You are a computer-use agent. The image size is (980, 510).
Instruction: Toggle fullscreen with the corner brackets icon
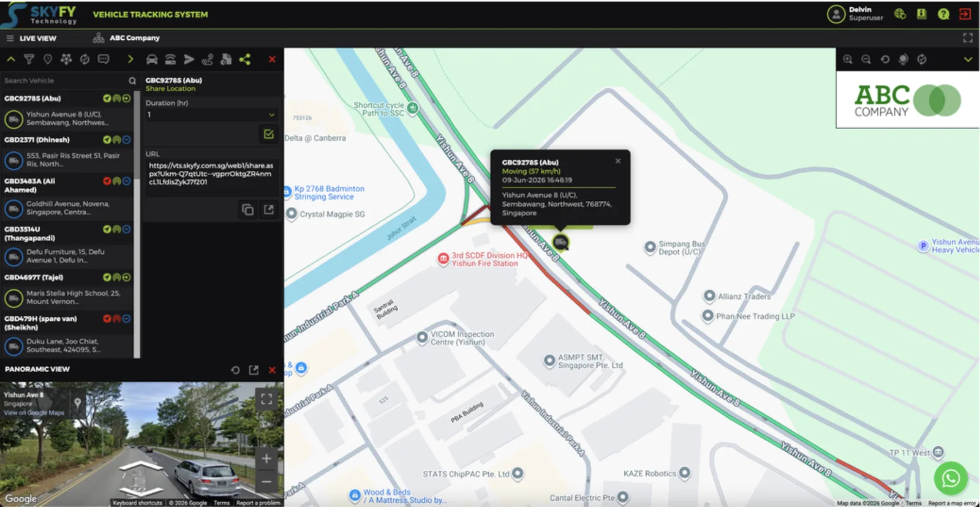click(x=968, y=38)
